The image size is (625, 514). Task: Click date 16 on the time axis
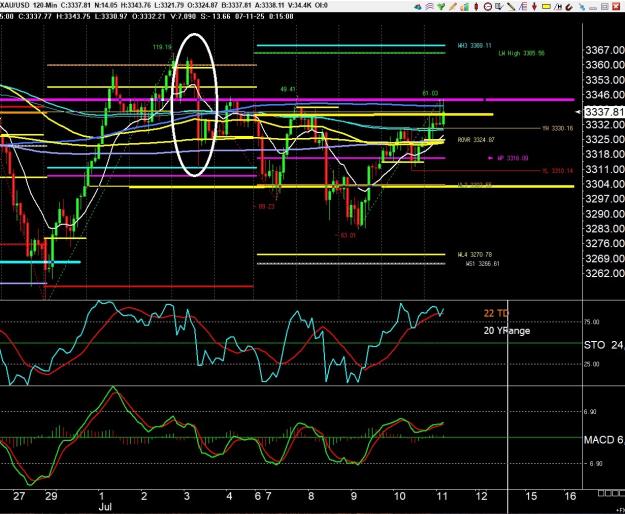pos(570,496)
